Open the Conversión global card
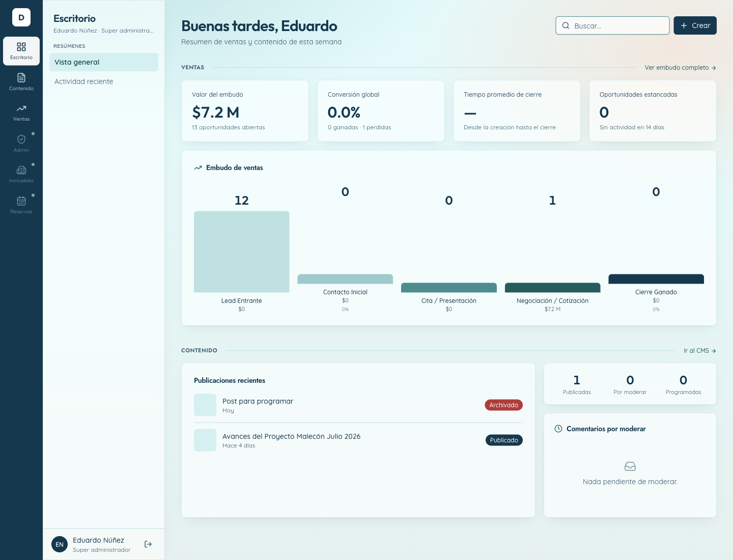The image size is (733, 560). click(381, 110)
